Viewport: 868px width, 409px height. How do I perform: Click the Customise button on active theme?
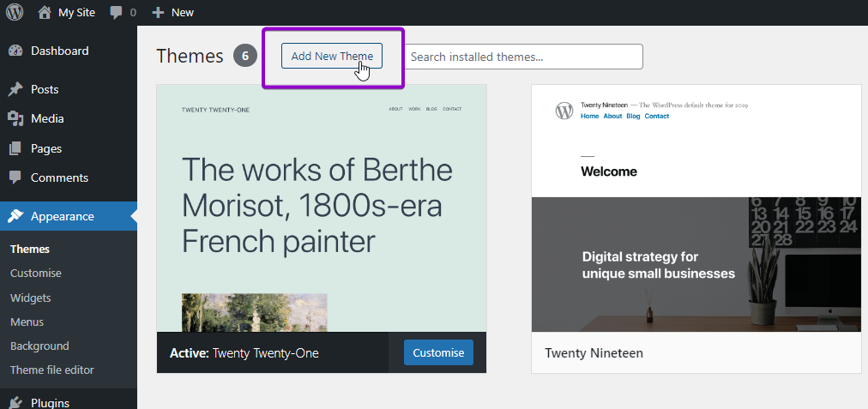click(x=438, y=352)
